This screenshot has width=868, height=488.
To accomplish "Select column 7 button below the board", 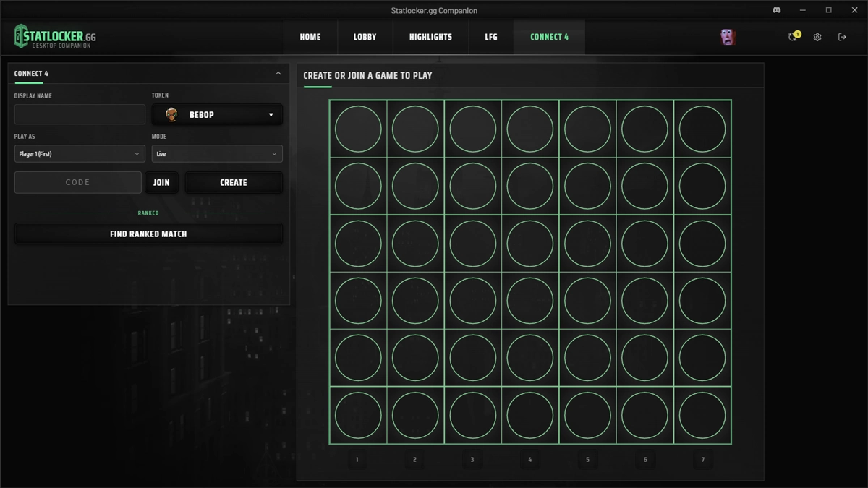I will click(702, 459).
